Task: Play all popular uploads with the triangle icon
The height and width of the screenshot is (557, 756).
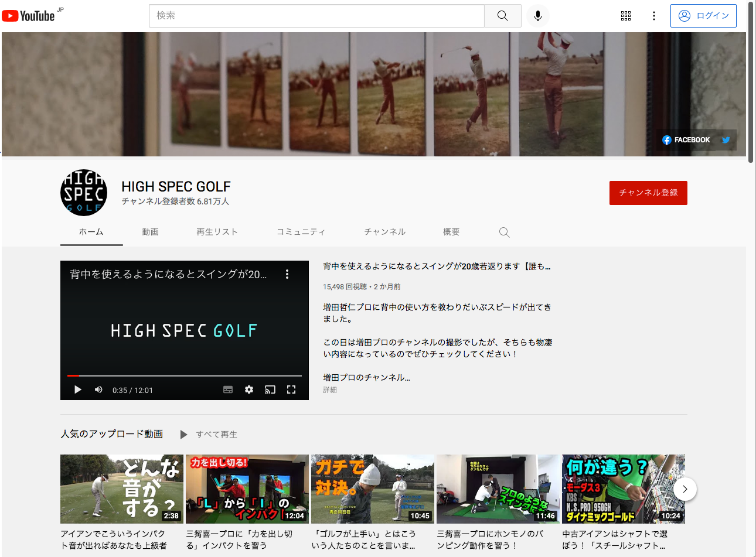Action: tap(183, 435)
